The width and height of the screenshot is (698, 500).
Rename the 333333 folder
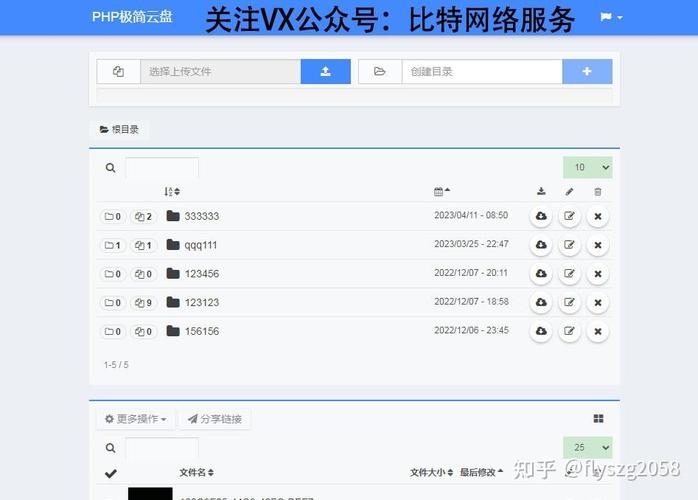point(569,216)
